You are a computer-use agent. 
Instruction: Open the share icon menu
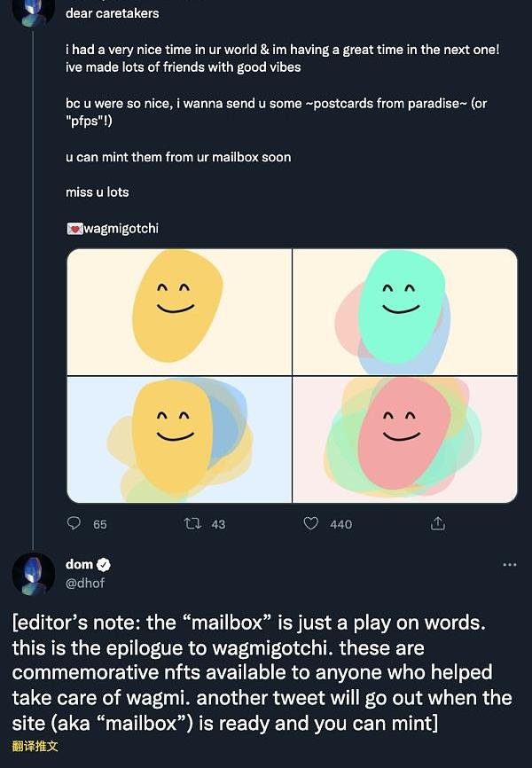[x=437, y=523]
